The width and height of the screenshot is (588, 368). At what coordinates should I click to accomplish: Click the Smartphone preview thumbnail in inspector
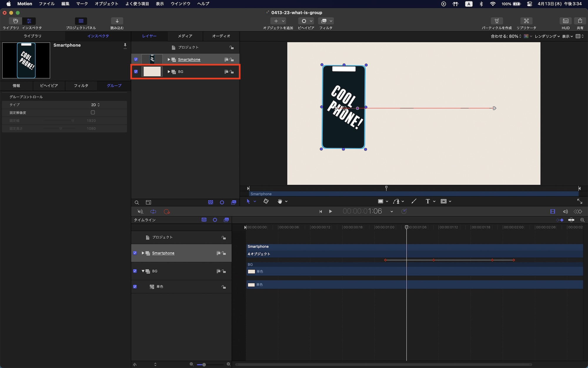pyautogui.click(x=26, y=60)
